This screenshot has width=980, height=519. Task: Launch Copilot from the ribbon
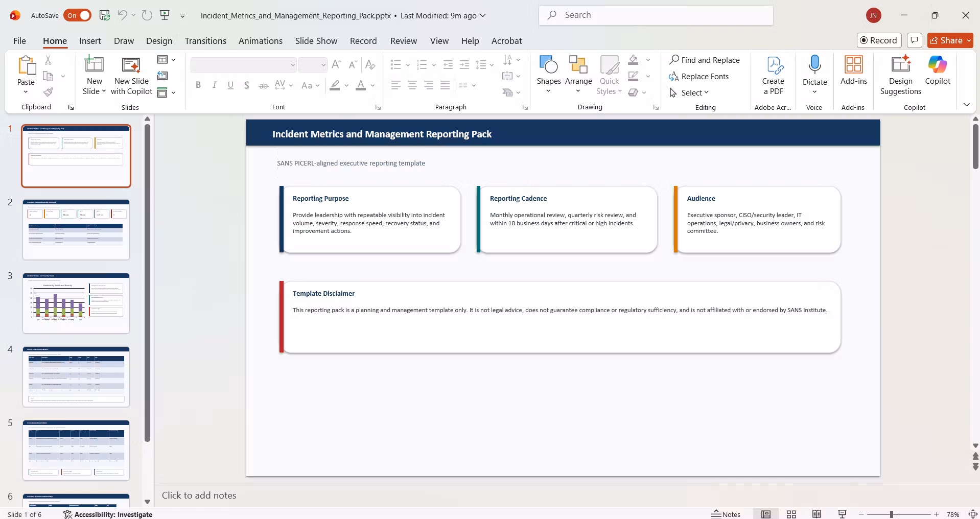[938, 70]
